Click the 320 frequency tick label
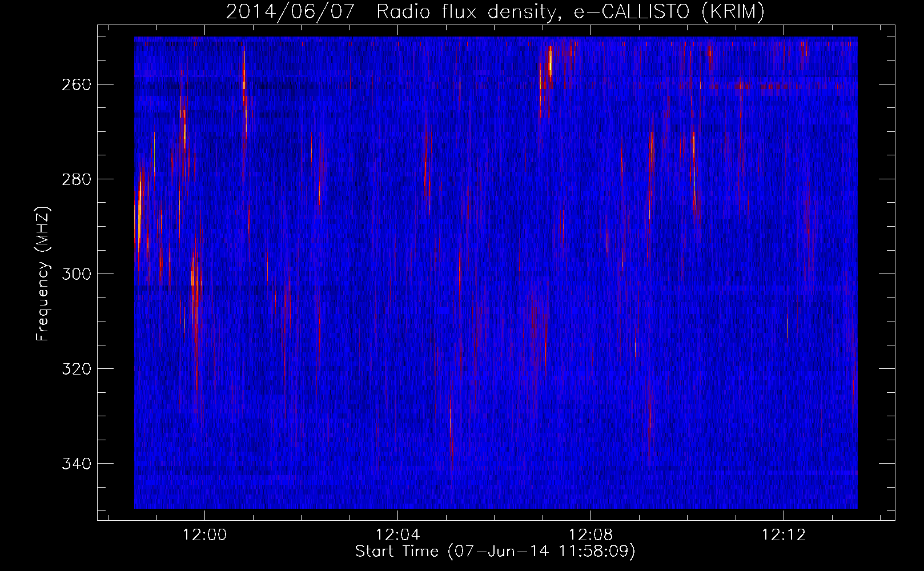Image resolution: width=924 pixels, height=571 pixels. click(x=77, y=369)
